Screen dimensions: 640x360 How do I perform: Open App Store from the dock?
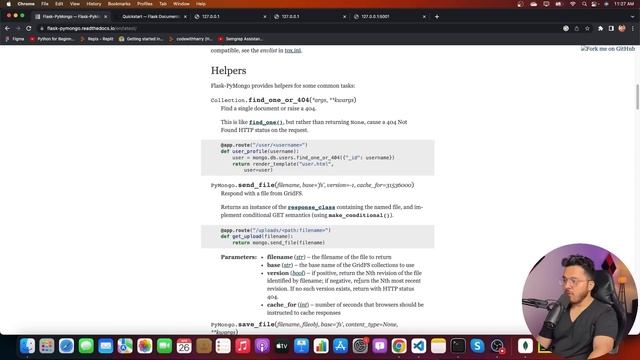click(341, 346)
